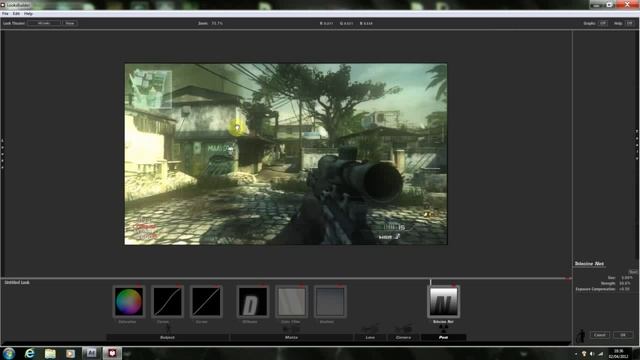This screenshot has width=640, height=360.
Task: Click the Cancel button
Action: 600,335
